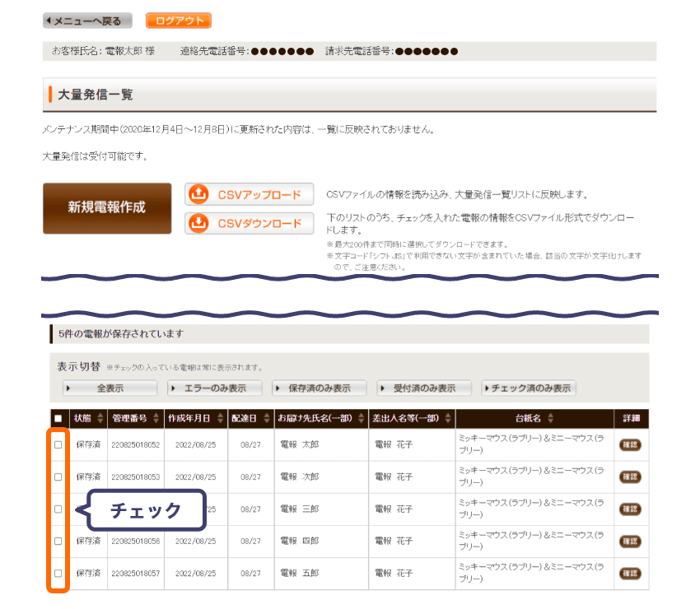Click the ログアウト button
Screen dimensions: 700x609
click(x=179, y=21)
